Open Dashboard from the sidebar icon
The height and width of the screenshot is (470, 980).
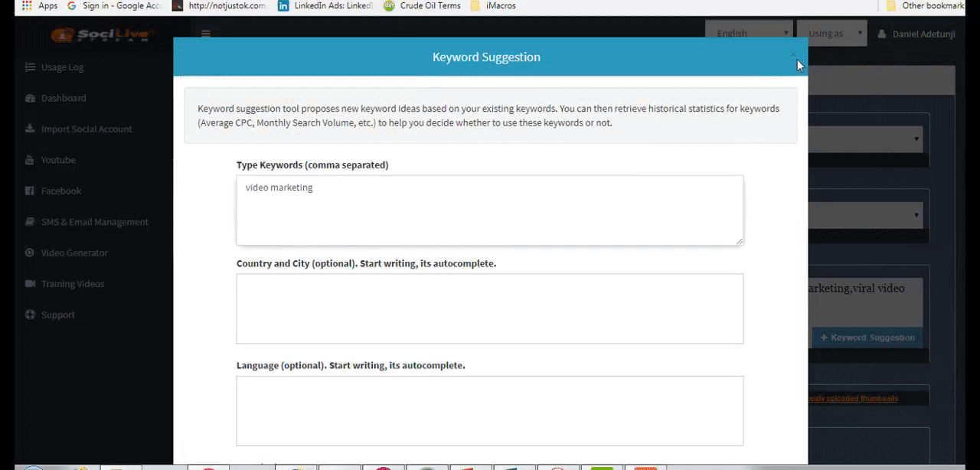pyautogui.click(x=30, y=98)
